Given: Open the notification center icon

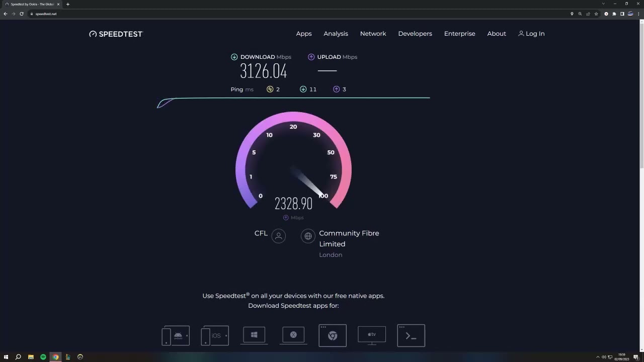Looking at the screenshot, I should coord(636,357).
